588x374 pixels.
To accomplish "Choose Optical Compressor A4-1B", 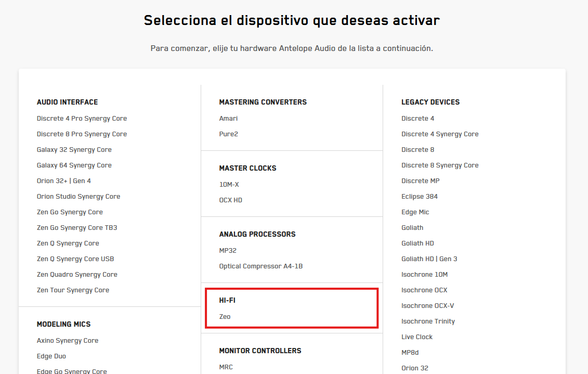I will (x=260, y=266).
